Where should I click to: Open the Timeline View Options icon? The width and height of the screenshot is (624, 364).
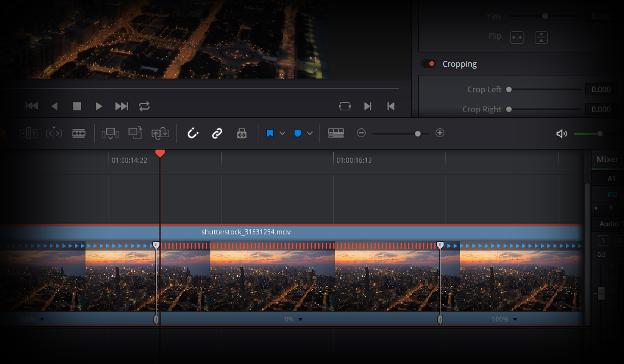(x=336, y=133)
